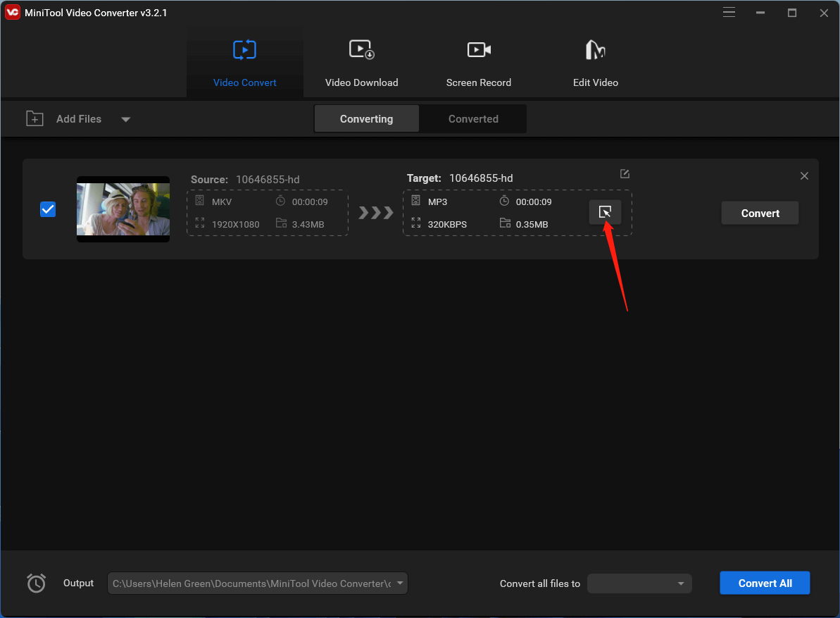This screenshot has width=840, height=618.
Task: Click the target bitrate 320KBPS
Action: click(447, 225)
